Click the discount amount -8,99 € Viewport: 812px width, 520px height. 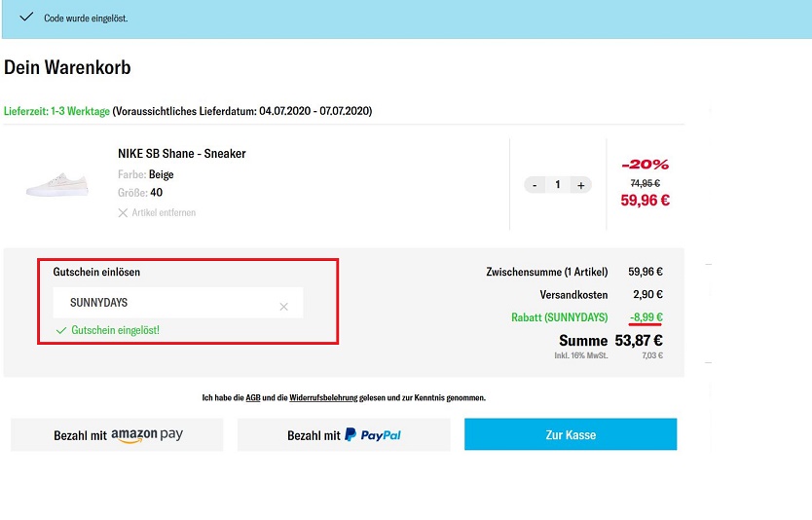646,317
